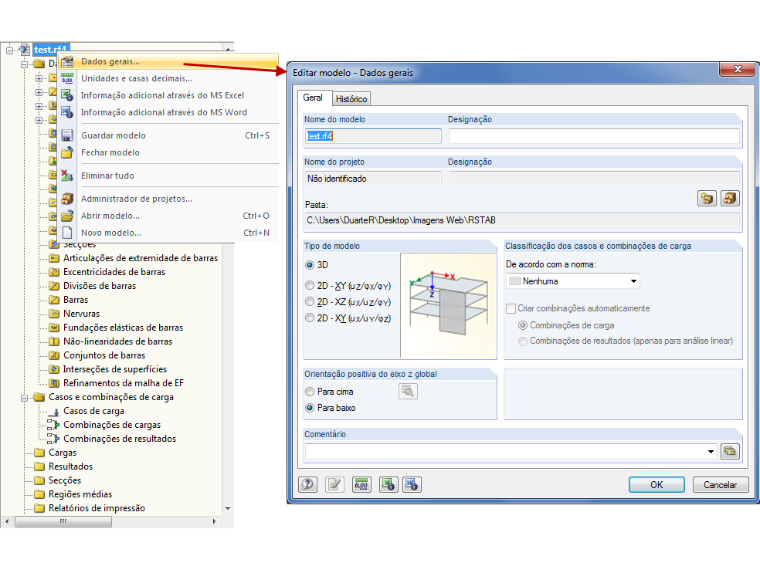Viewport: 760px width, 570px height.
Task: Choose Unidades e casas decimais menu entry
Action: 136,79
